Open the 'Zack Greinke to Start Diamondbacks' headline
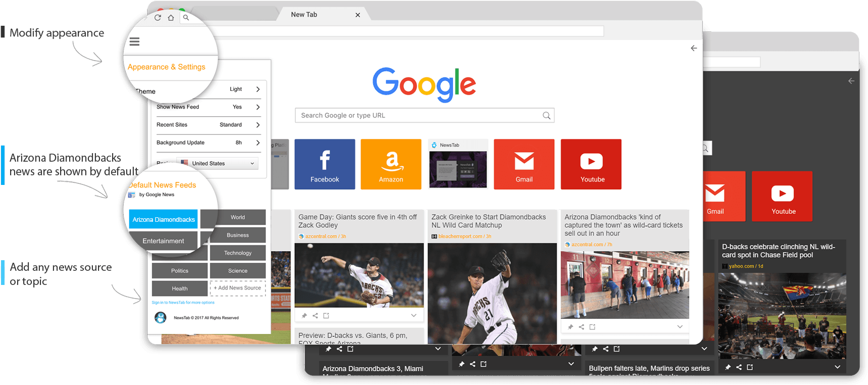Screen dimensions: 868x385 coord(488,221)
